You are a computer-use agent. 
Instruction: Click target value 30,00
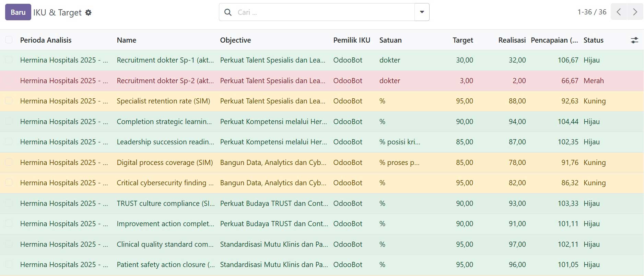click(x=465, y=60)
